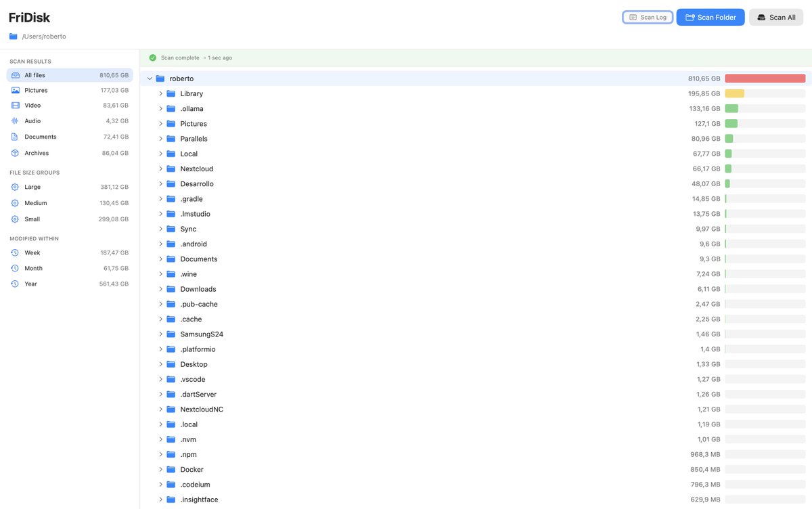
Task: Show All files scan results
Action: click(x=70, y=75)
